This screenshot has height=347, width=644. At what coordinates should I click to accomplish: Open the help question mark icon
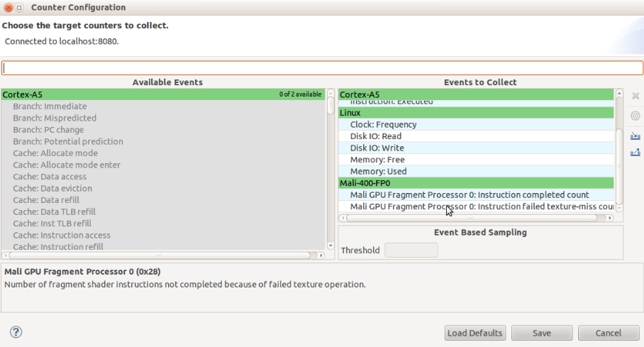tap(16, 332)
